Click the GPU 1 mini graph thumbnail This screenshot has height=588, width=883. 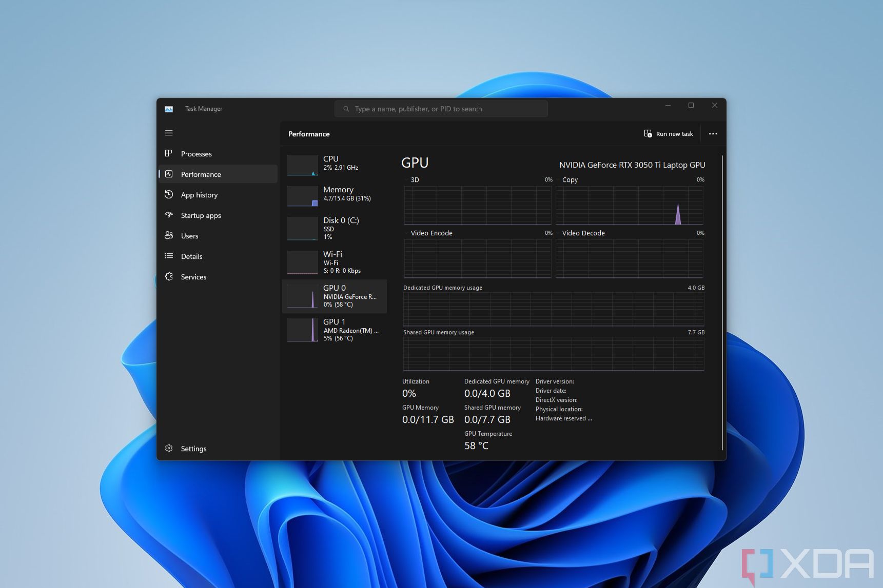pos(303,330)
